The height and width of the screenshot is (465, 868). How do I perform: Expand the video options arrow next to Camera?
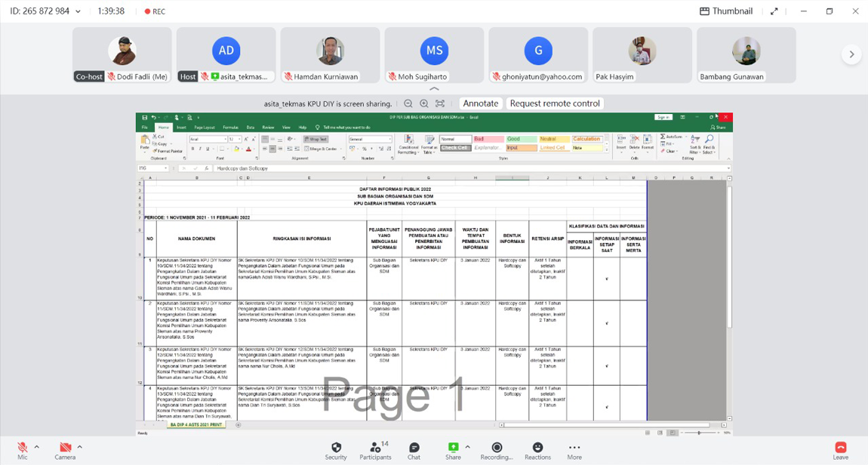click(x=80, y=447)
